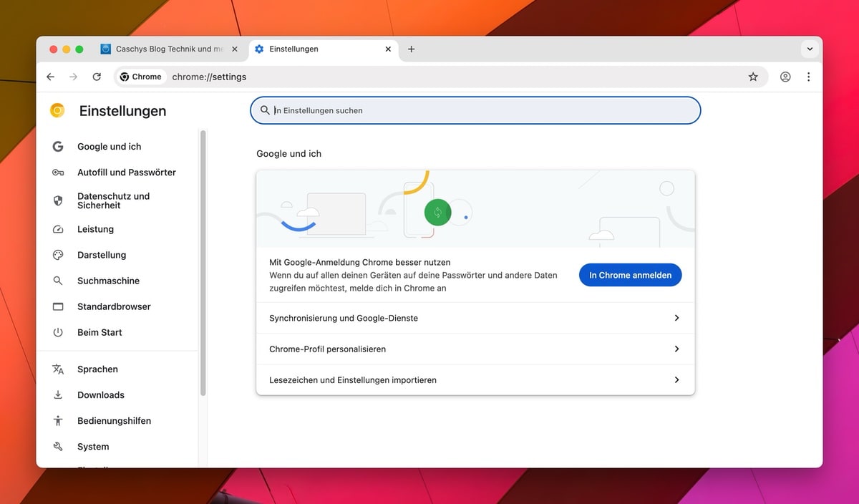
Task: Click the Autofill und Passwörter key icon
Action: pyautogui.click(x=58, y=173)
